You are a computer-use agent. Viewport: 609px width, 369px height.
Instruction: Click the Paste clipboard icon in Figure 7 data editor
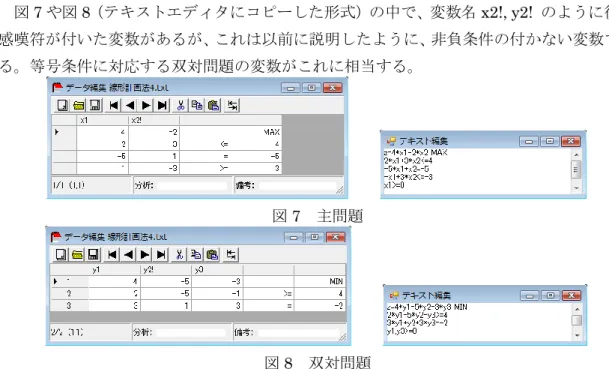coord(214,105)
